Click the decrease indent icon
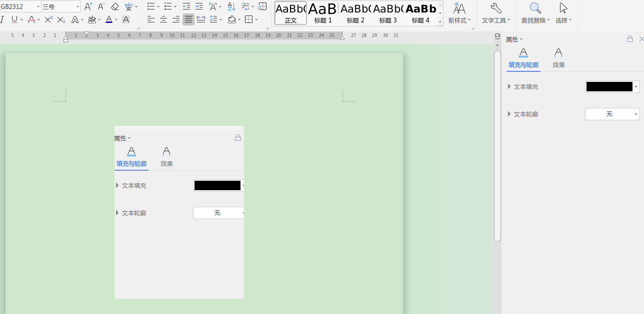Screen dimensions: 644x314 pyautogui.click(x=186, y=6)
